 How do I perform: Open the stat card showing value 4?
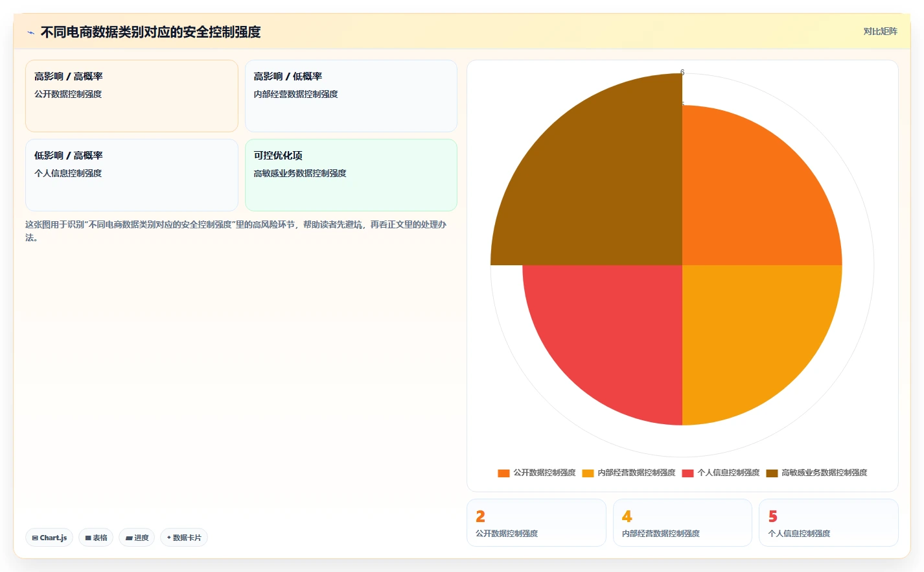(x=682, y=523)
